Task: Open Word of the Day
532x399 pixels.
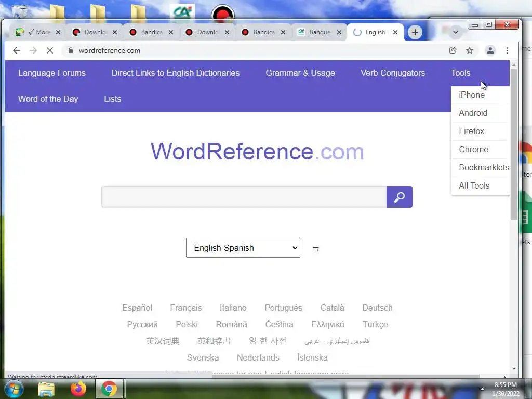Action: [48, 99]
